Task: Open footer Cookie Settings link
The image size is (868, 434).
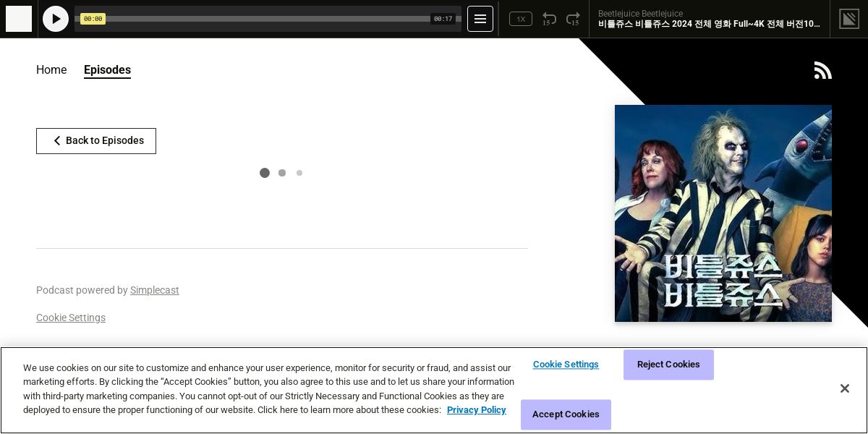Action: click(x=71, y=318)
